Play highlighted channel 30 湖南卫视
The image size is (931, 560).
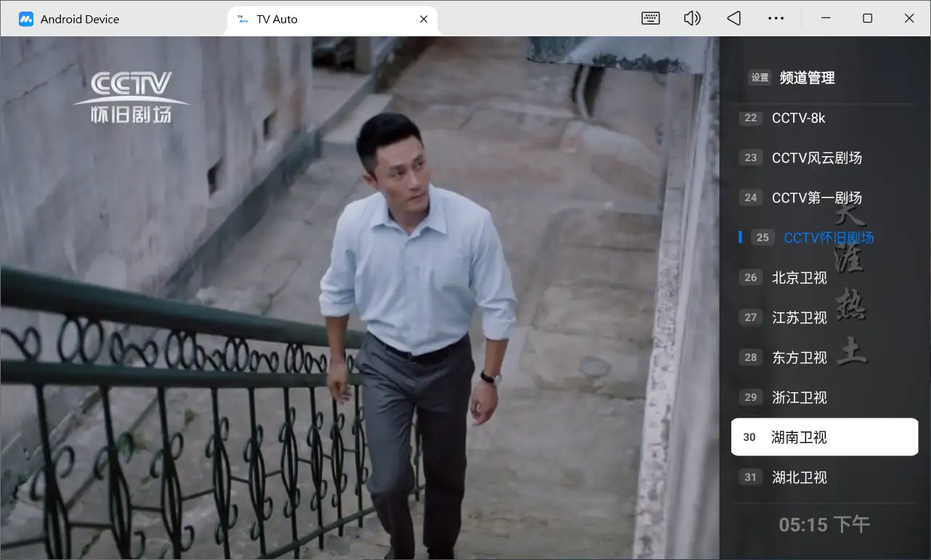[824, 437]
